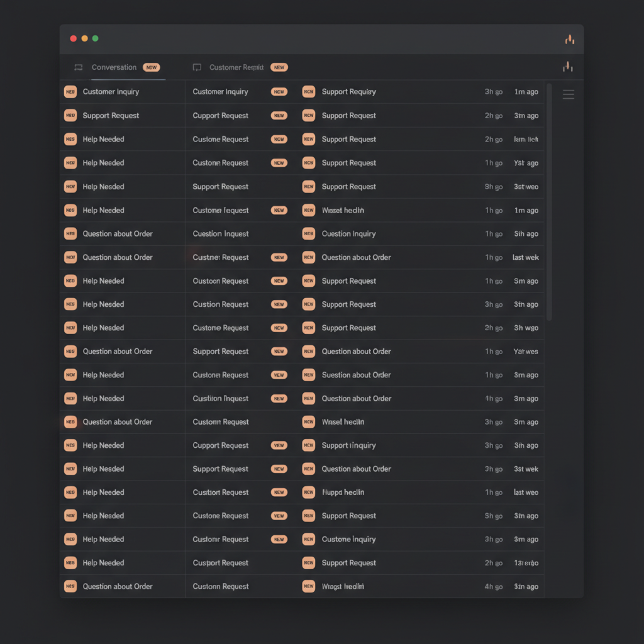644x644 pixels.
Task: Click orange badge icon beside Support Iinquiry
Action: point(308,445)
